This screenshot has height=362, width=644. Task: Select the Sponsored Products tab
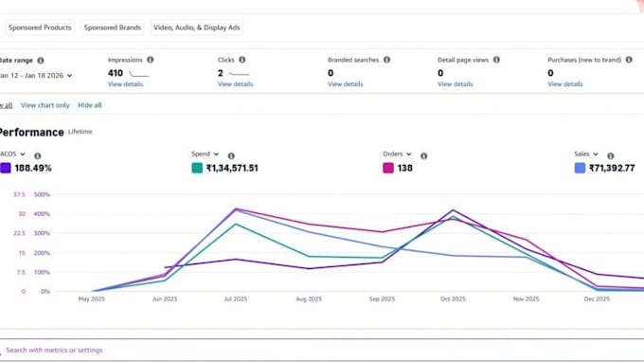[x=40, y=27]
